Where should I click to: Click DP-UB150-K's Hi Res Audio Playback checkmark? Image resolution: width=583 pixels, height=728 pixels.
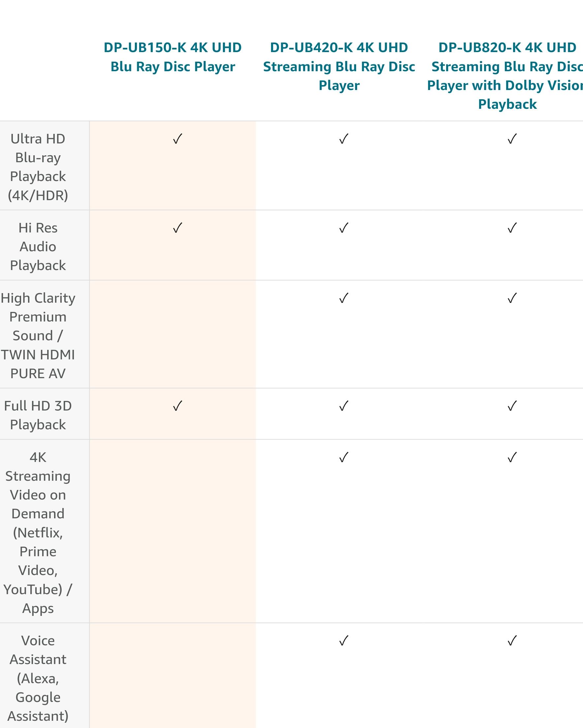click(x=177, y=228)
